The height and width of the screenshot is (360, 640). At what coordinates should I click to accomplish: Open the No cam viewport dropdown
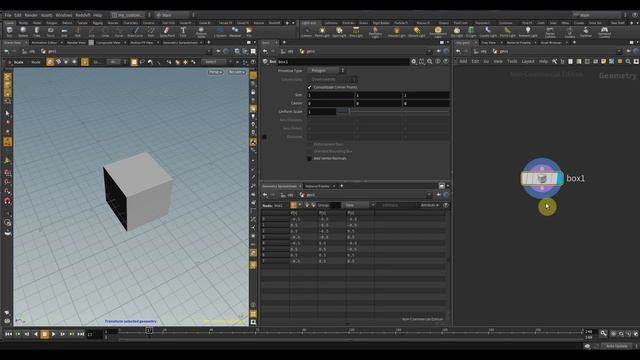[237, 72]
